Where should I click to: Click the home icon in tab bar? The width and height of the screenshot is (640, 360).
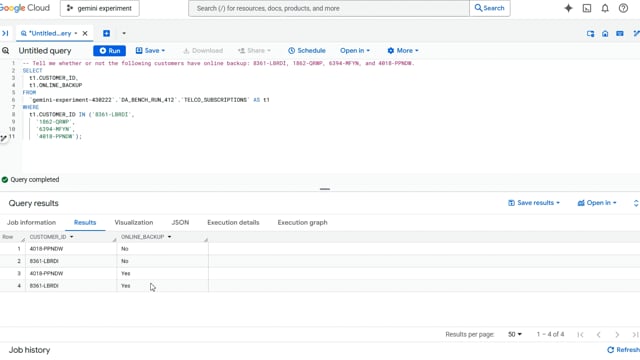coord(605,34)
